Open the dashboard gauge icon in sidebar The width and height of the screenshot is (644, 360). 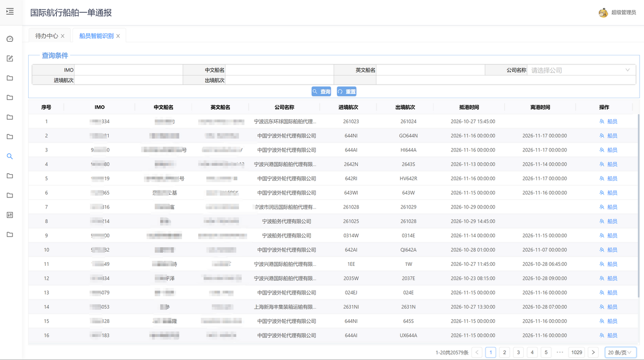pos(10,39)
